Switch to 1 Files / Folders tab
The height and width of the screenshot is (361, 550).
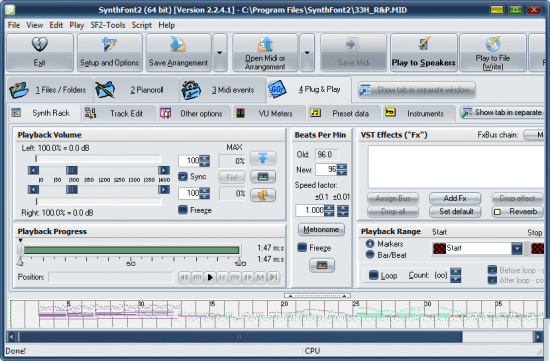coord(50,90)
